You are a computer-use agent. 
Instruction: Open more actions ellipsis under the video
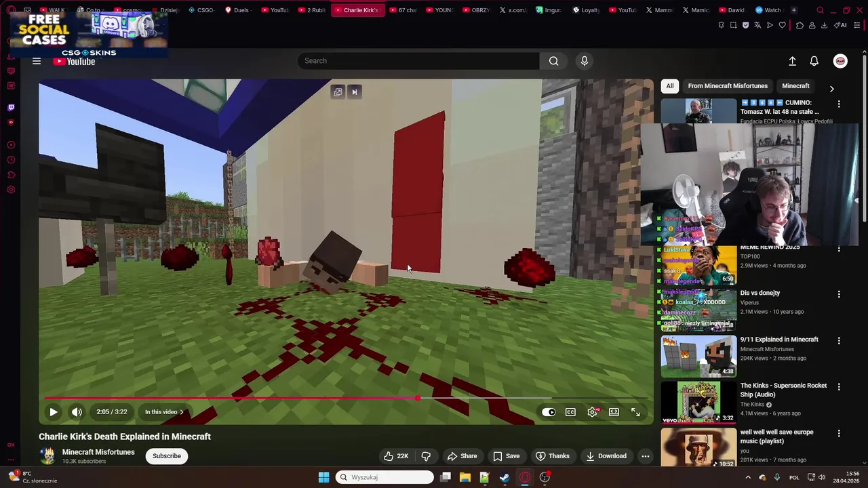[646, 456]
